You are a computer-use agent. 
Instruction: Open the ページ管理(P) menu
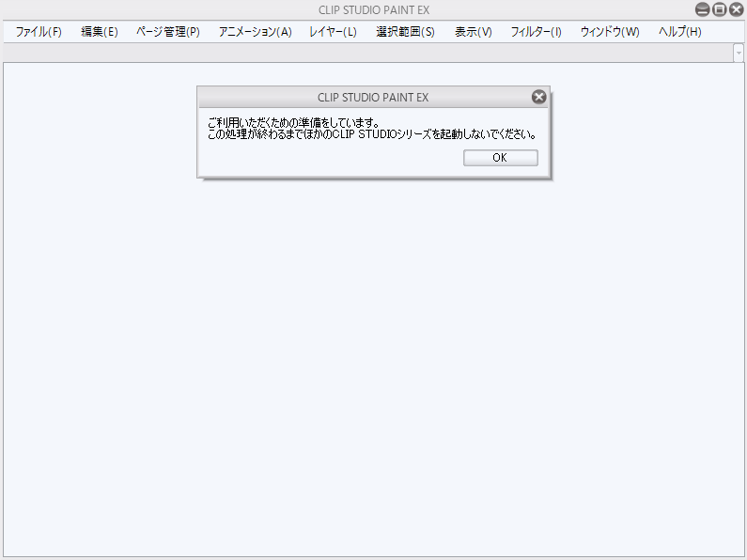[167, 32]
